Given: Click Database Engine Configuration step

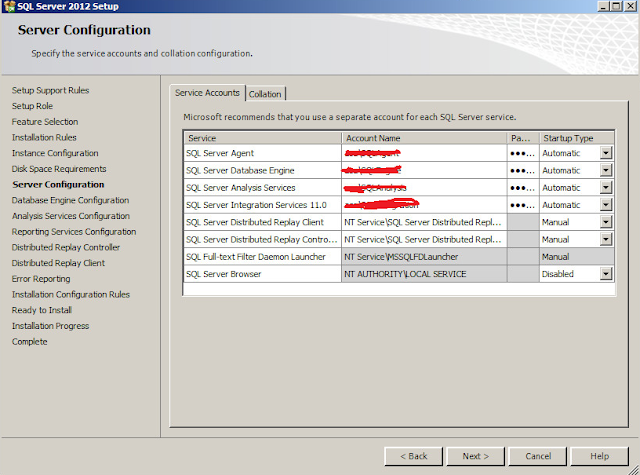Looking at the screenshot, I should click(x=70, y=200).
